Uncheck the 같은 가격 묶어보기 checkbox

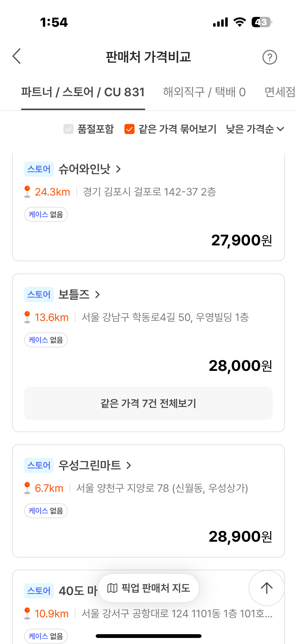(x=129, y=129)
